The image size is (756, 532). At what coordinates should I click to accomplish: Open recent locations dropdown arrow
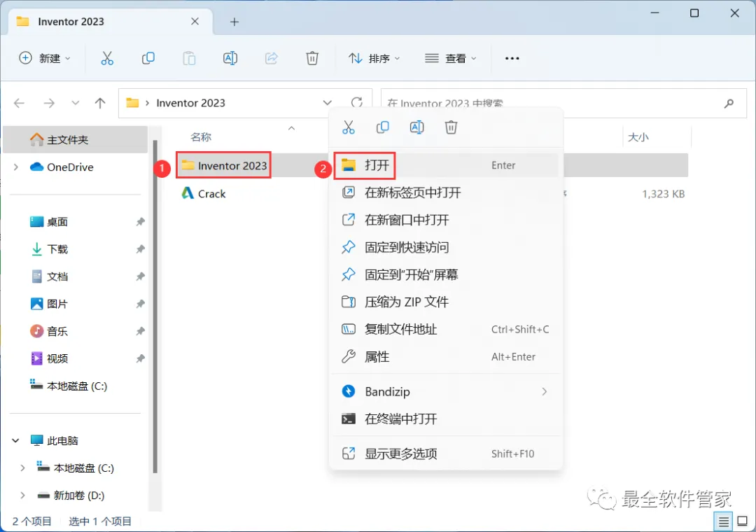[x=75, y=103]
